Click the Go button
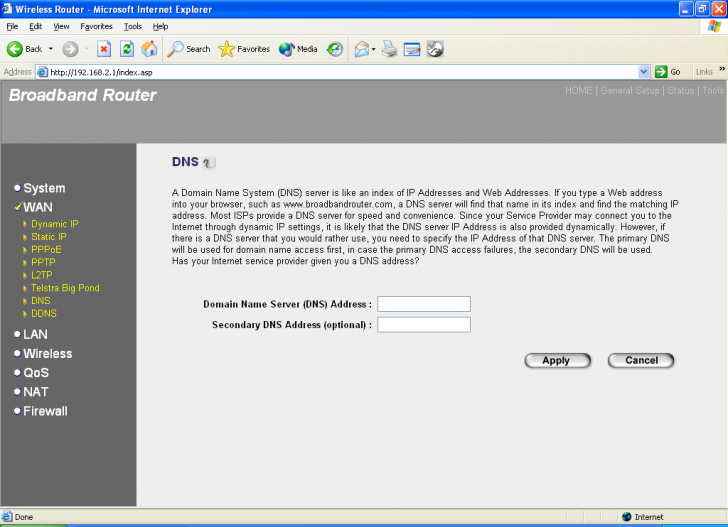The image size is (728, 527). tap(668, 72)
